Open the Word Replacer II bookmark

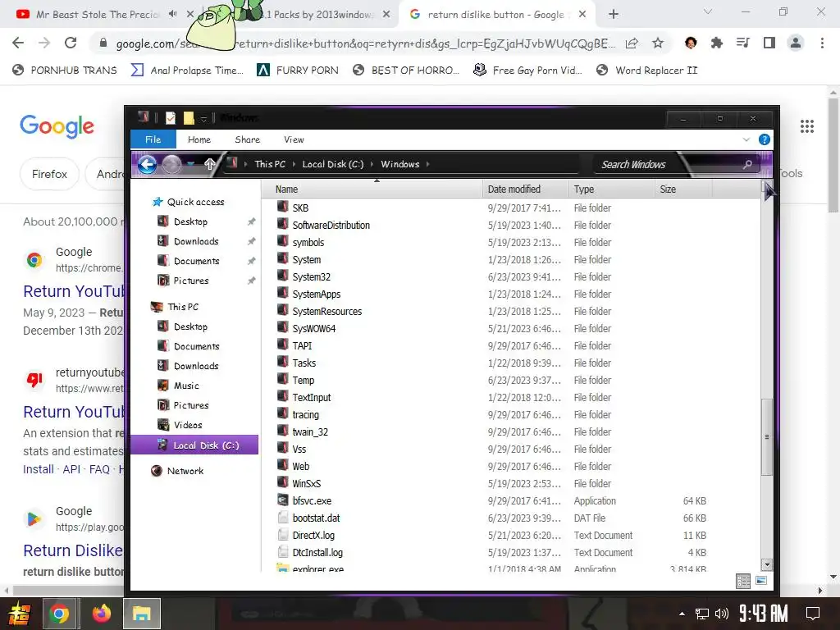[x=646, y=71]
